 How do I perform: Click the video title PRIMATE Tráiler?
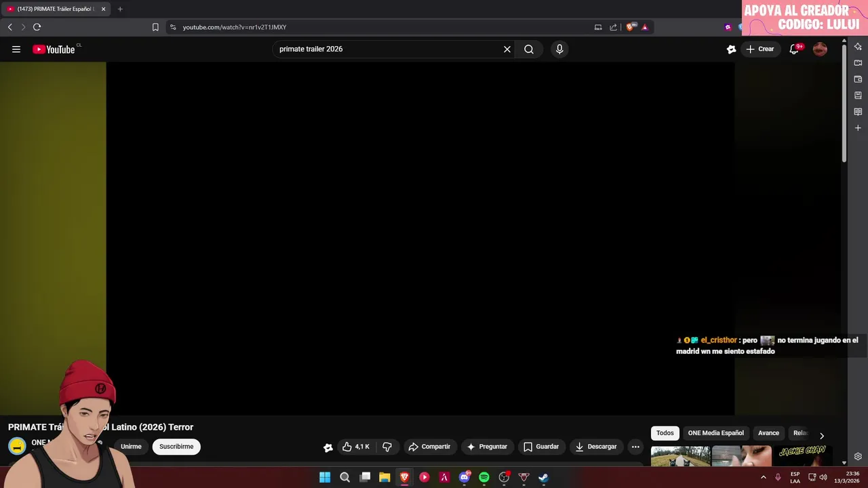(100, 427)
